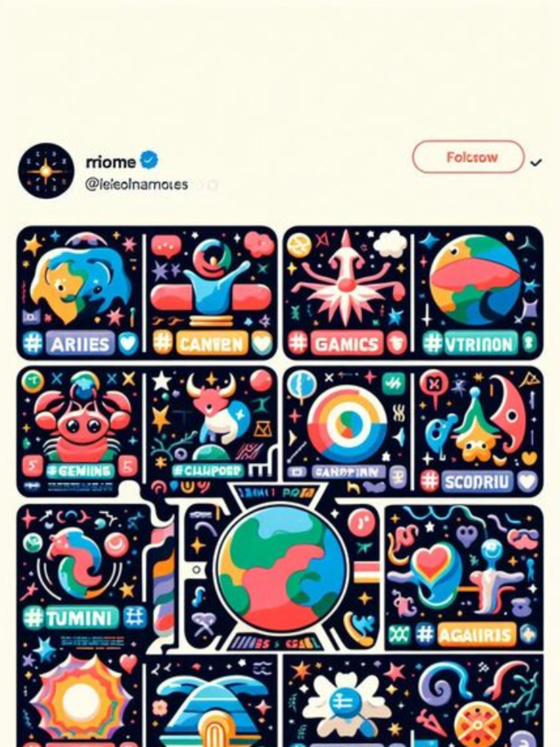The height and width of the screenshot is (747, 560).
Task: Select the #ARIIES hashtag label
Action: coord(68,343)
